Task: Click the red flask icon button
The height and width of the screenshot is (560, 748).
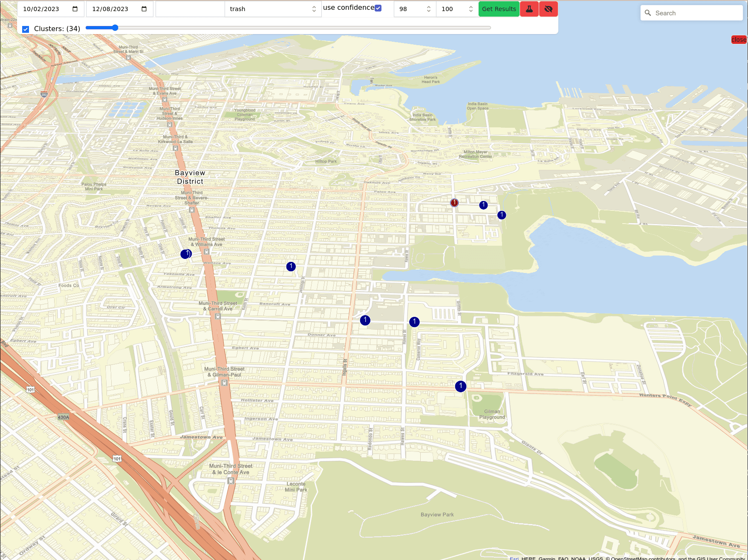Action: click(529, 9)
